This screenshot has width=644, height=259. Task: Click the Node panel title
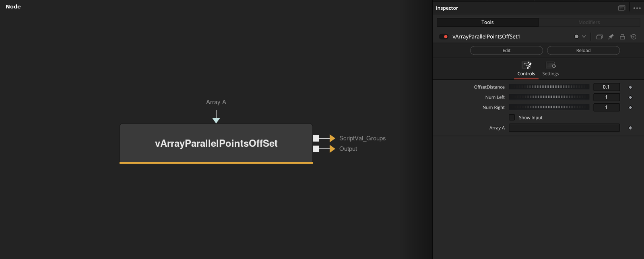click(x=13, y=6)
